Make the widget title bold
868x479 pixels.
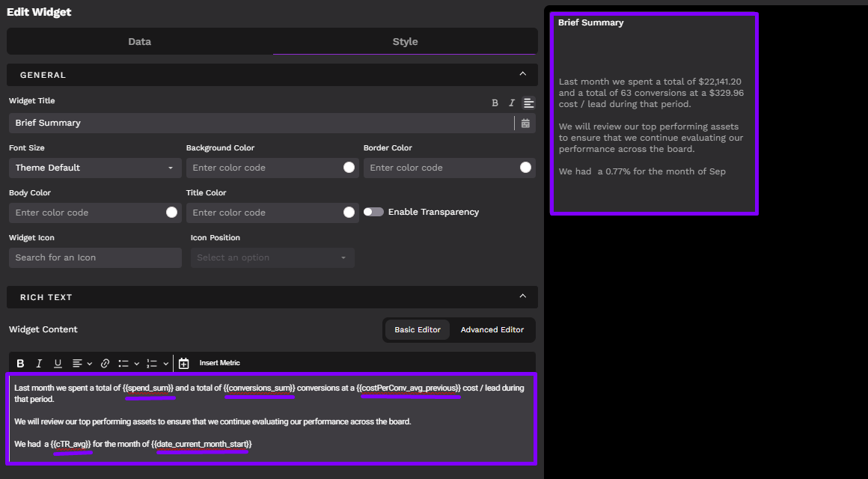(495, 103)
